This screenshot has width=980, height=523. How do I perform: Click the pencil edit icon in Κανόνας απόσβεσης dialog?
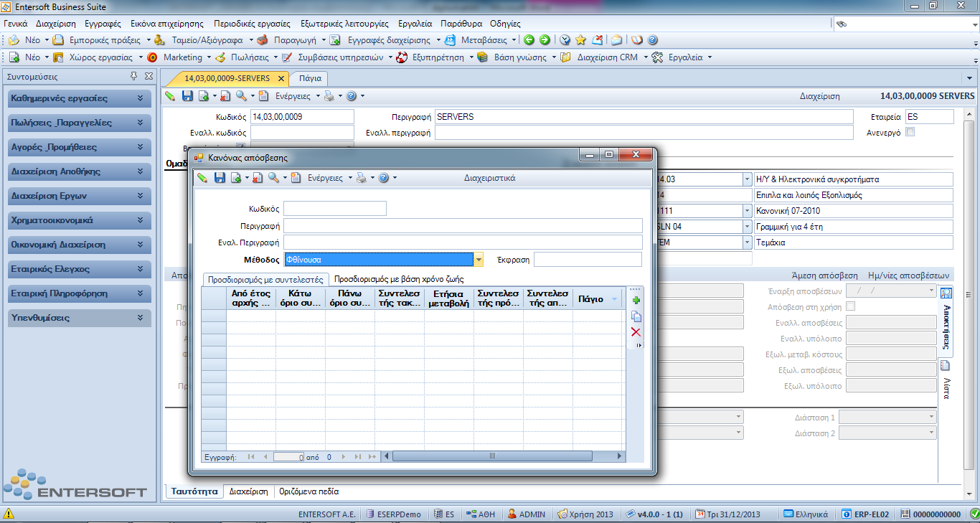click(203, 178)
